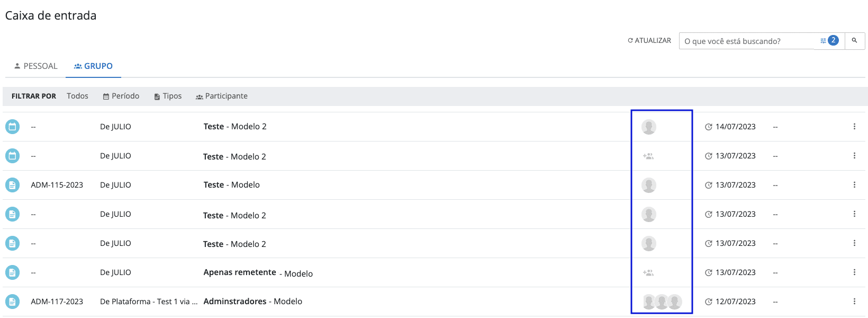868x318 pixels.
Task: Click the document icon beside ADM-115-2023
Action: coord(12,185)
